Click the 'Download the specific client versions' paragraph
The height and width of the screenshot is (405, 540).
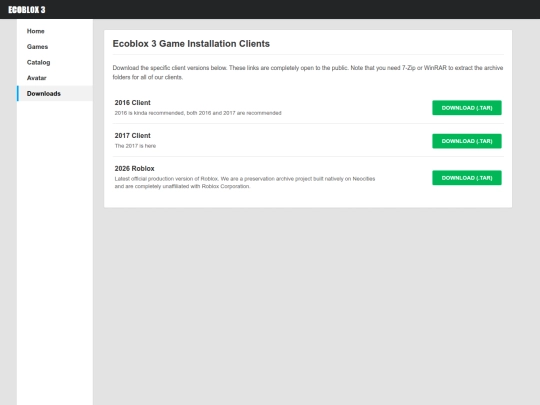308,72
